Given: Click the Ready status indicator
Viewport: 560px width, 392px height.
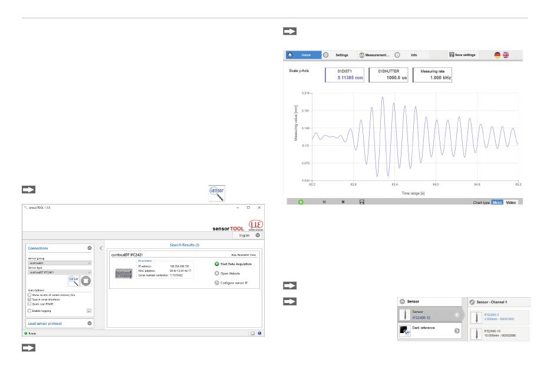Looking at the screenshot, I should pos(30,334).
